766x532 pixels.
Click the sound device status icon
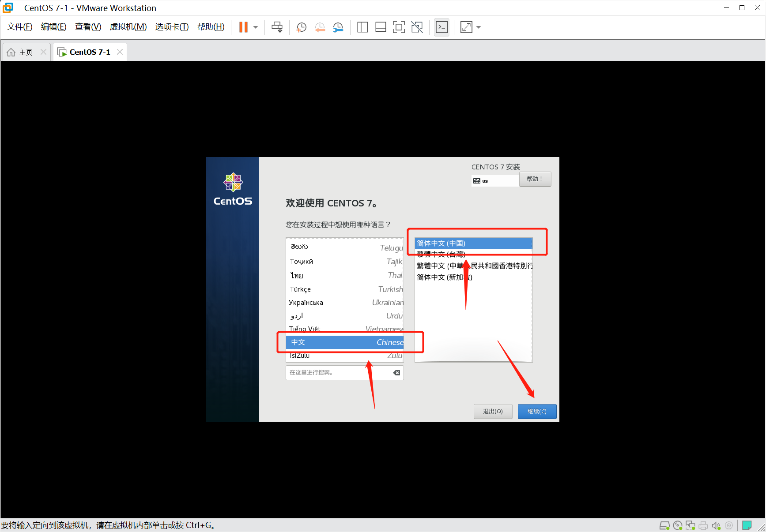coord(716,525)
